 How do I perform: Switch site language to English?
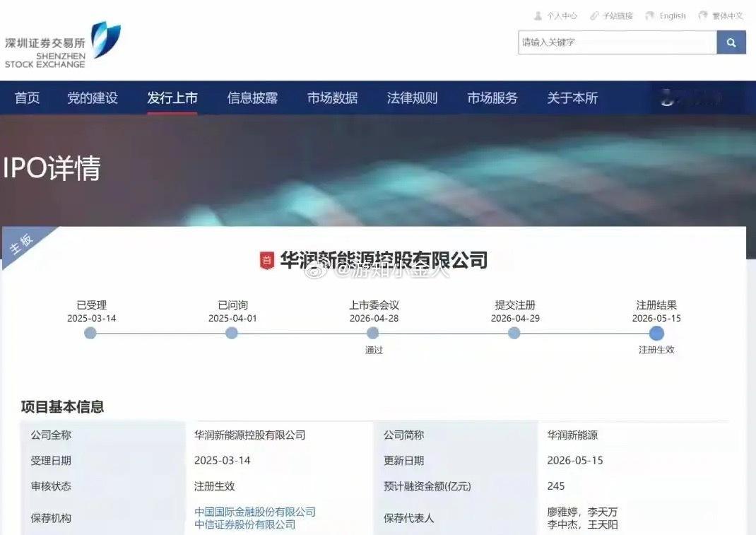coord(672,16)
